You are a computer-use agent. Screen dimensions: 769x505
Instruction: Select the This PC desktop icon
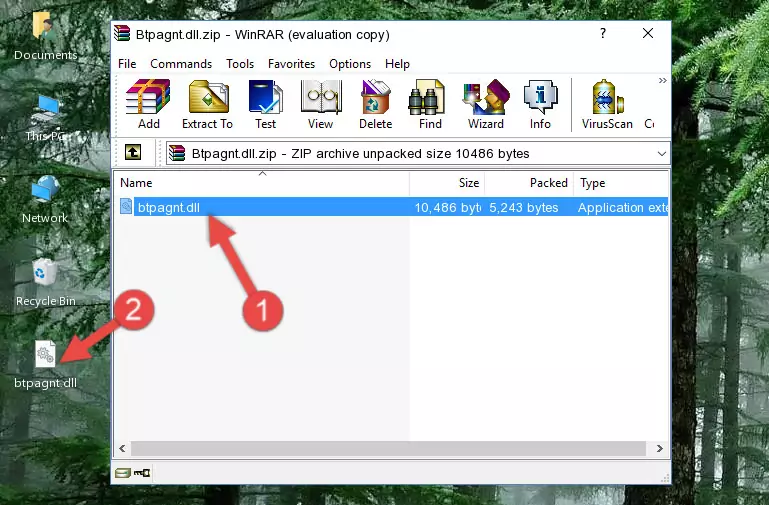(x=46, y=118)
